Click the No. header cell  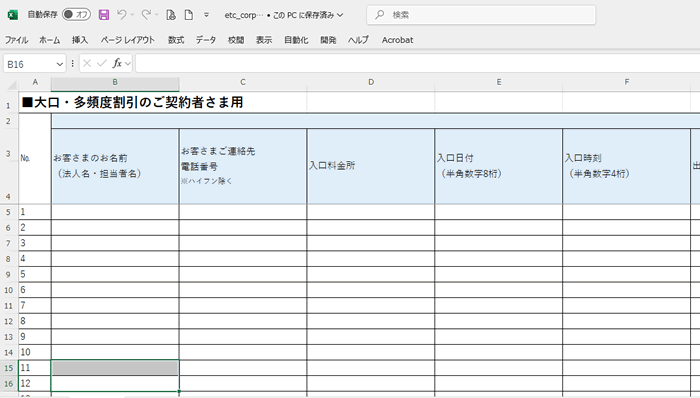pyautogui.click(x=35, y=158)
